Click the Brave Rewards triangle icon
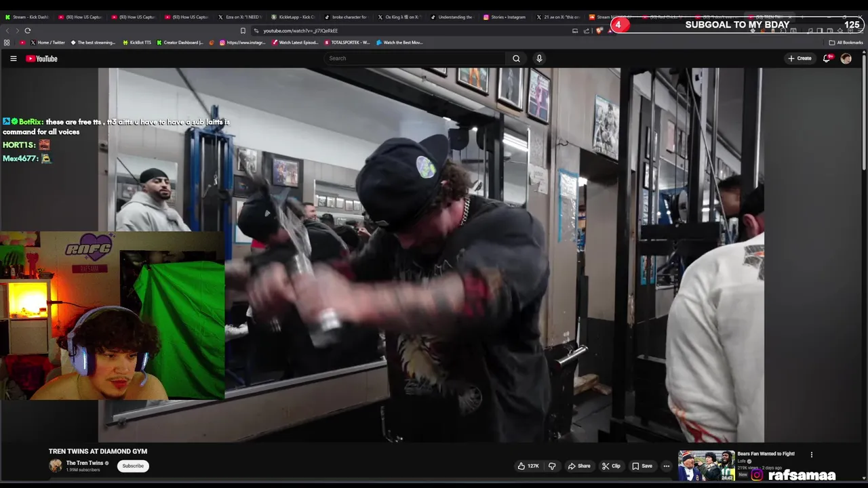Viewport: 868px width, 488px height. 610,30
